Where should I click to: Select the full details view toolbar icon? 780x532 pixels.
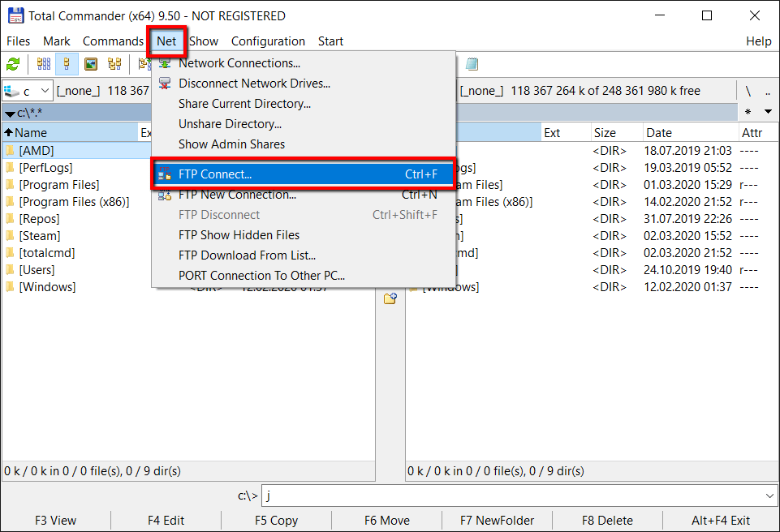coord(67,64)
